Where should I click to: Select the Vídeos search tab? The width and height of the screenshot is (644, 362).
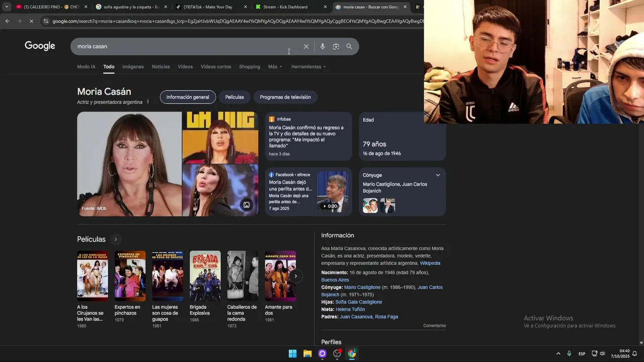[x=185, y=66]
